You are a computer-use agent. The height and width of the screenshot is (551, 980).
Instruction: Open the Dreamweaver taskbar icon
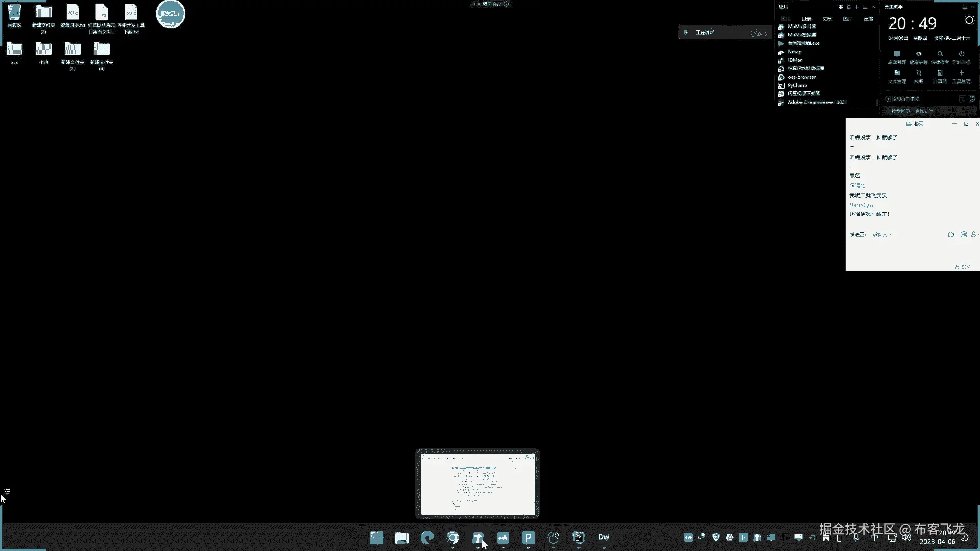tap(604, 537)
